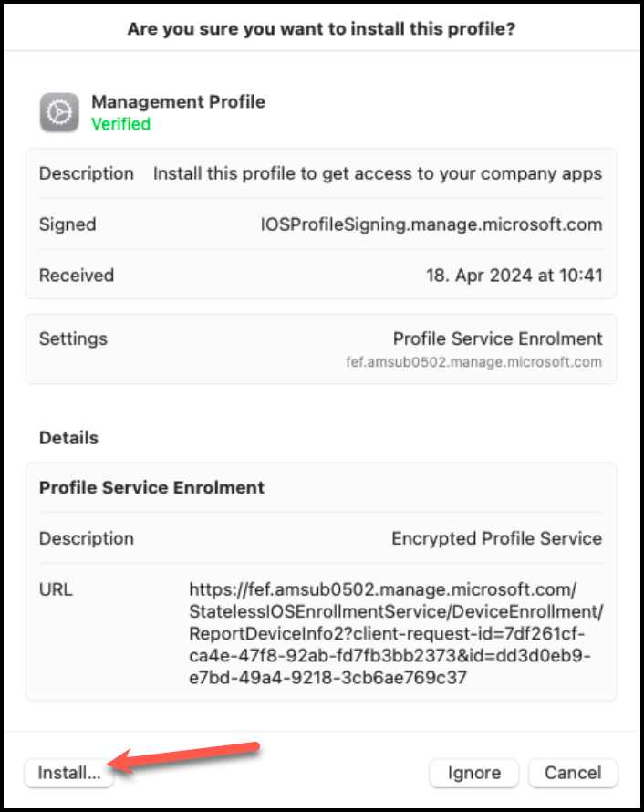Click IOSProfileSigning.manage.microsoft.com signer text
The width and height of the screenshot is (644, 812).
tap(431, 224)
